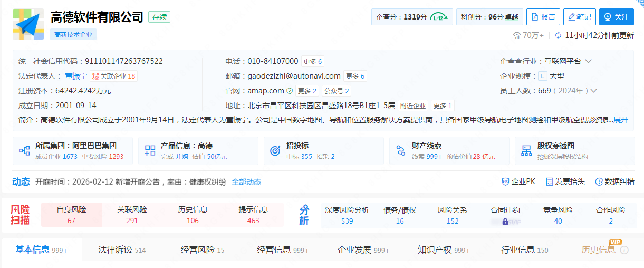Click 公众号 2 button
Viewport: 644px width, 268px height.
coord(337,91)
